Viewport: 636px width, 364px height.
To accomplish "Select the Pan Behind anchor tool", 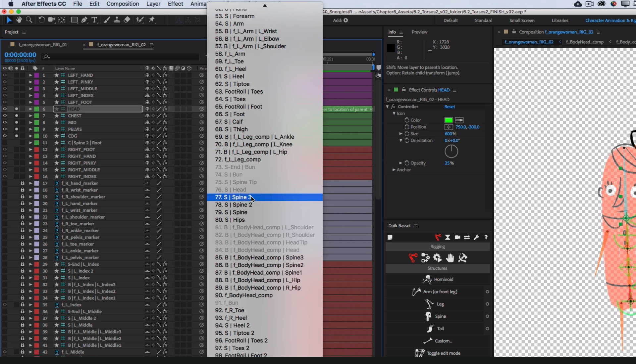I will (62, 20).
